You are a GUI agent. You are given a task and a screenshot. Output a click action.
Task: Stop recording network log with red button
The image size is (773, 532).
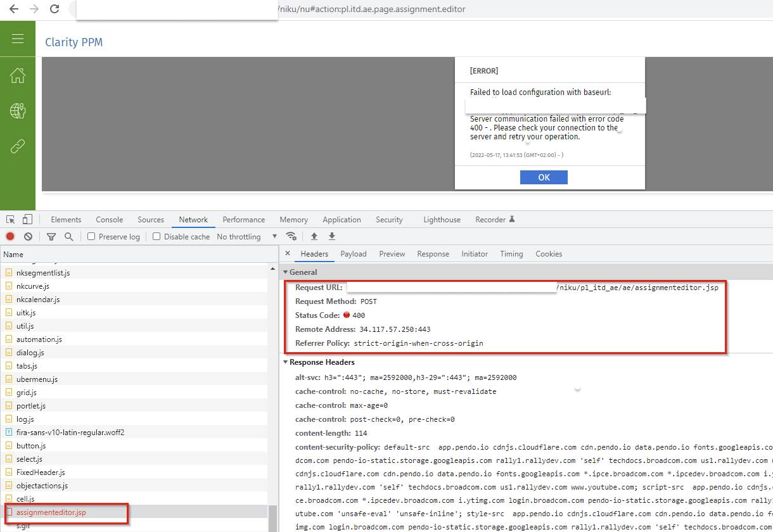[10, 236]
